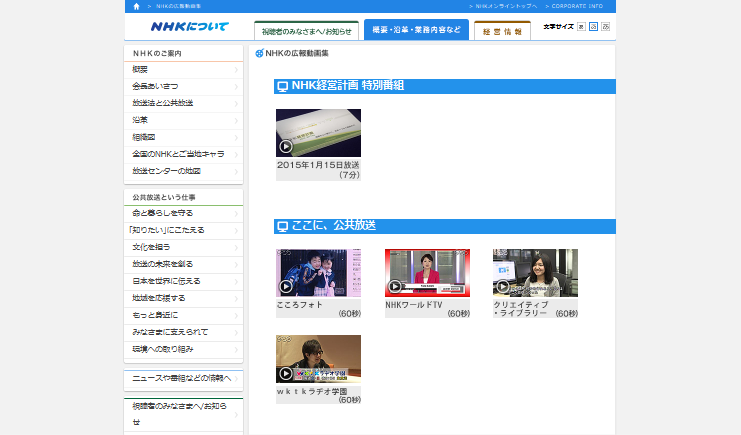Click the chevron on the 沿革 row
Screen dimensions: 741x435
click(236, 121)
